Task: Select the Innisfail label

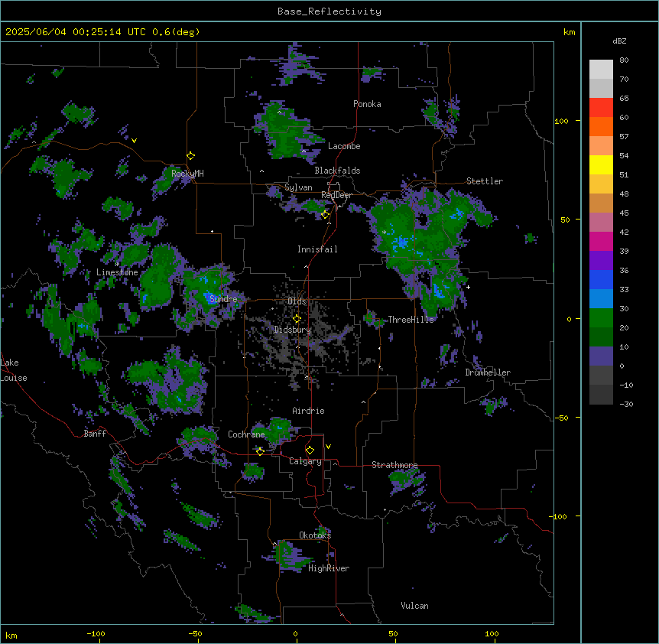Action: tap(317, 249)
